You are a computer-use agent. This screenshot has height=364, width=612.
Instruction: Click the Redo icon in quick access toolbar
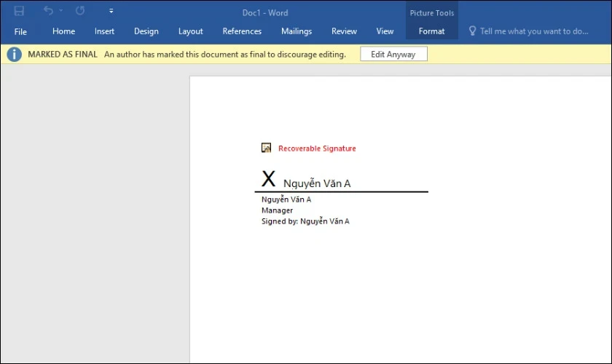coord(79,11)
